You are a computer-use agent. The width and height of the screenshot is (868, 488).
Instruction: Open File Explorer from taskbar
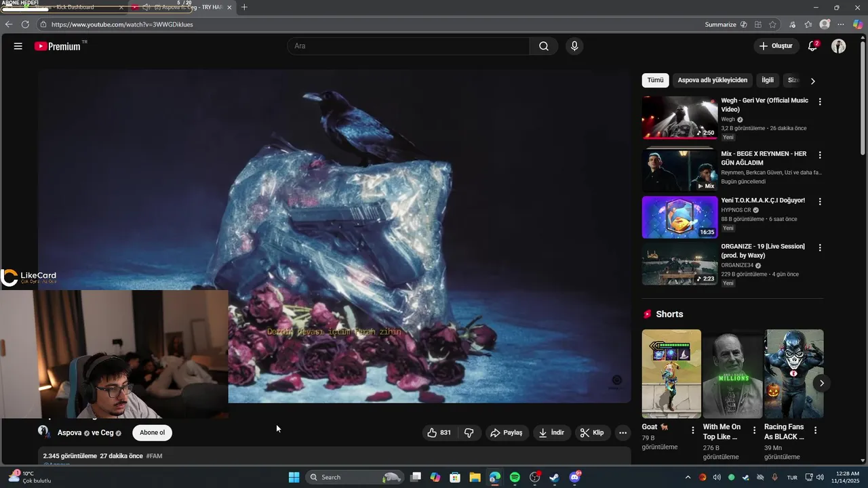pyautogui.click(x=475, y=477)
